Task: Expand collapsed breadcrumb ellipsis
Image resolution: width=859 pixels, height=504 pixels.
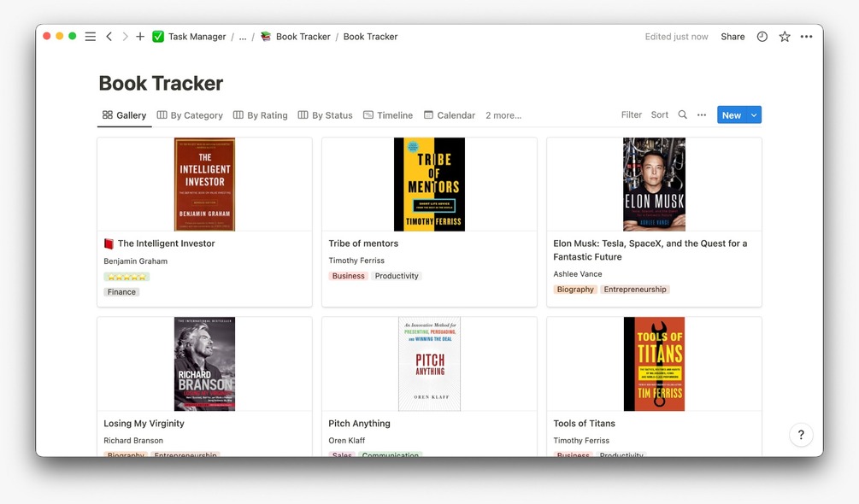Action: [243, 37]
